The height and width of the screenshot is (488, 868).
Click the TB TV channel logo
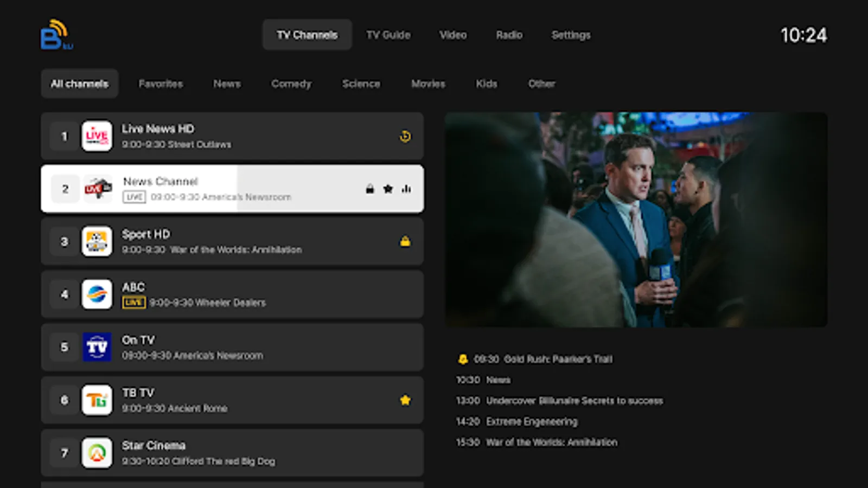pos(97,400)
